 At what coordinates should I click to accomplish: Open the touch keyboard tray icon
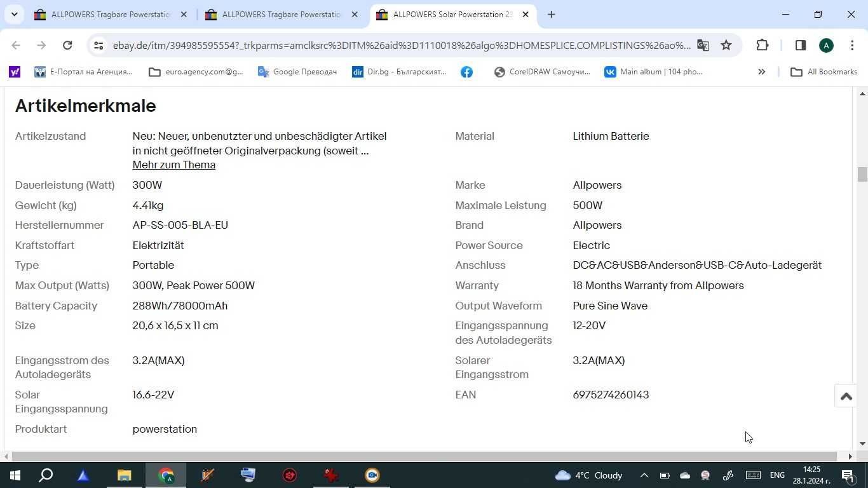pyautogui.click(x=753, y=475)
